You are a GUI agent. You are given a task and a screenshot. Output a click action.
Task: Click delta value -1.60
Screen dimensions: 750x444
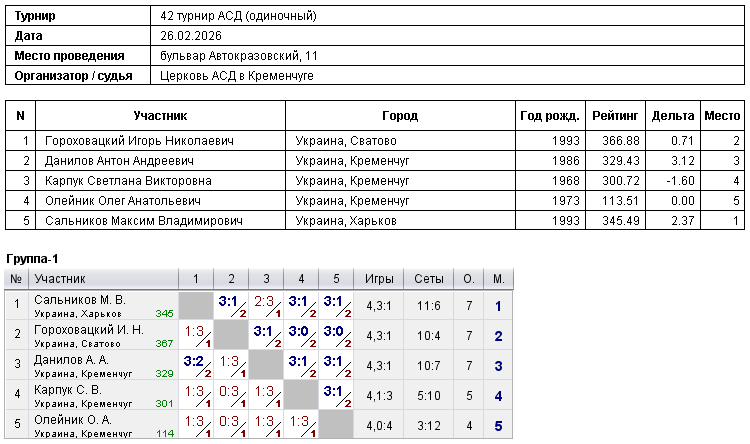pyautogui.click(x=680, y=181)
